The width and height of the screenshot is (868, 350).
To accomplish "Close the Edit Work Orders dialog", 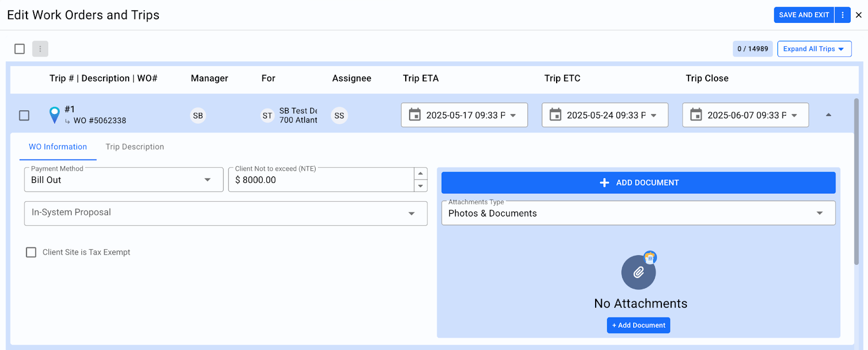I will (859, 15).
